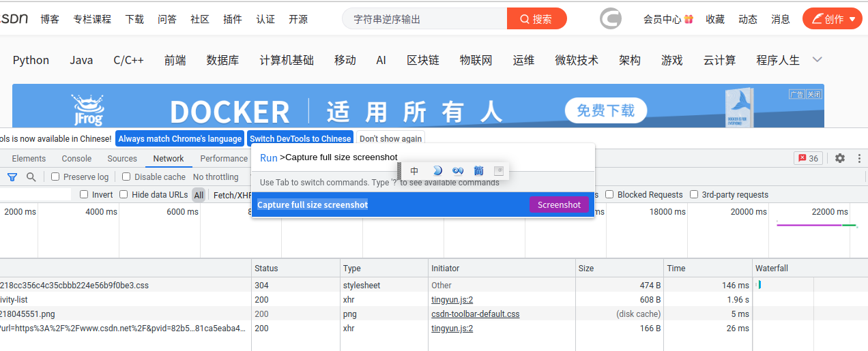Sort by the Waterfall column header
The width and height of the screenshot is (868, 351).
(810, 268)
